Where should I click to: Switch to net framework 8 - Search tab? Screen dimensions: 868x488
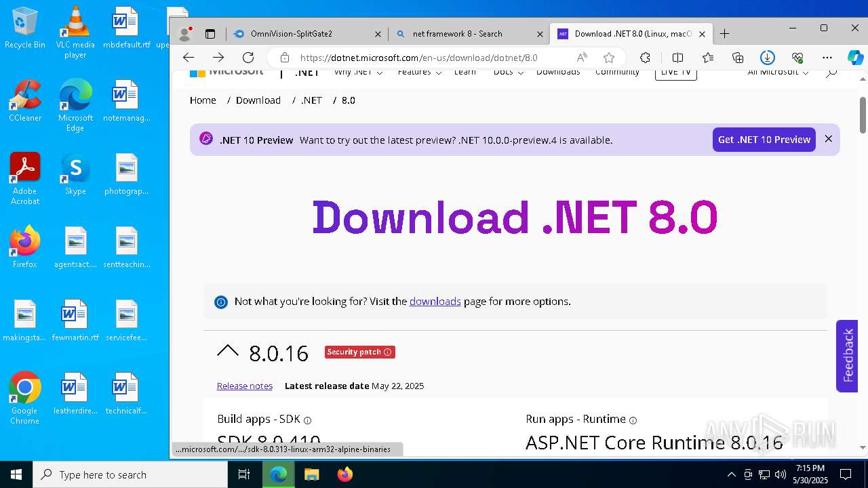pos(469,34)
